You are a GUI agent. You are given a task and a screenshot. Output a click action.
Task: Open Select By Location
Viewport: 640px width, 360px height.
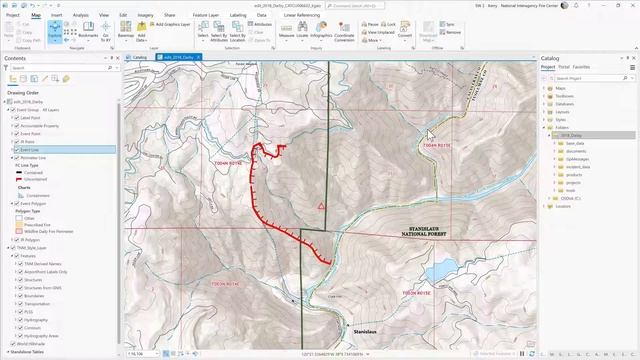237,31
